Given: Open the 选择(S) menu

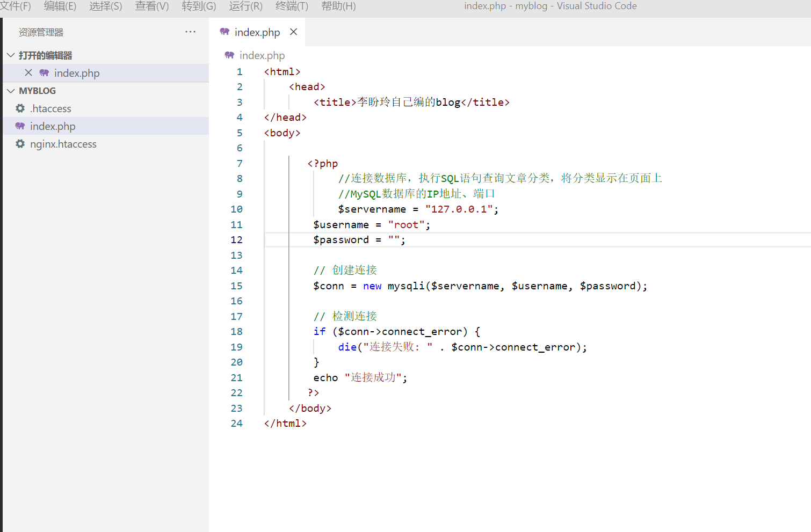Looking at the screenshot, I should 105,6.
